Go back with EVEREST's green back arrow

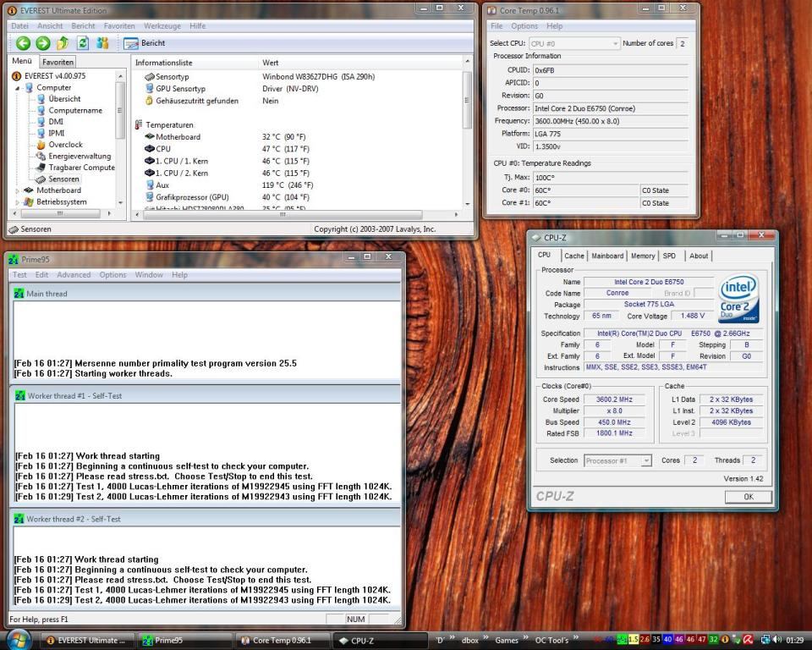(x=23, y=43)
